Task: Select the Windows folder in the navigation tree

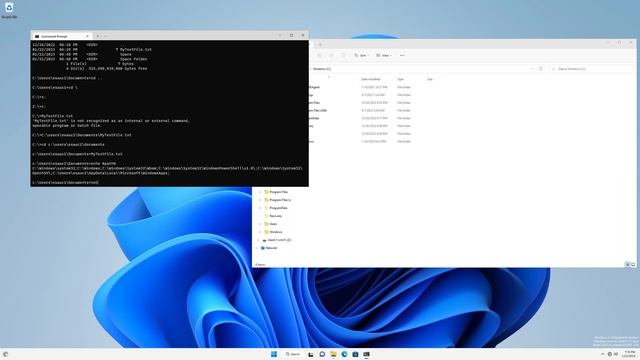Action: click(x=273, y=232)
